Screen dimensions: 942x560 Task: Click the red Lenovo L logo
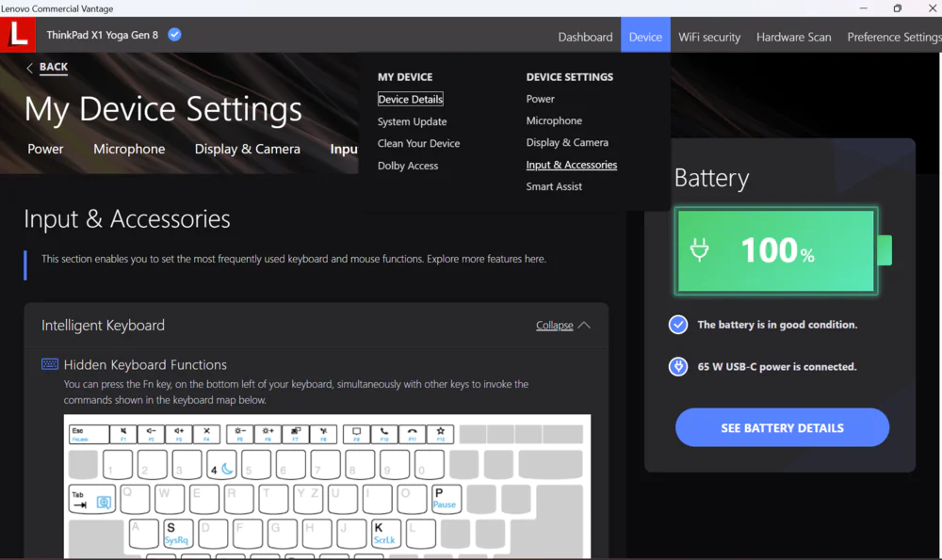click(18, 35)
